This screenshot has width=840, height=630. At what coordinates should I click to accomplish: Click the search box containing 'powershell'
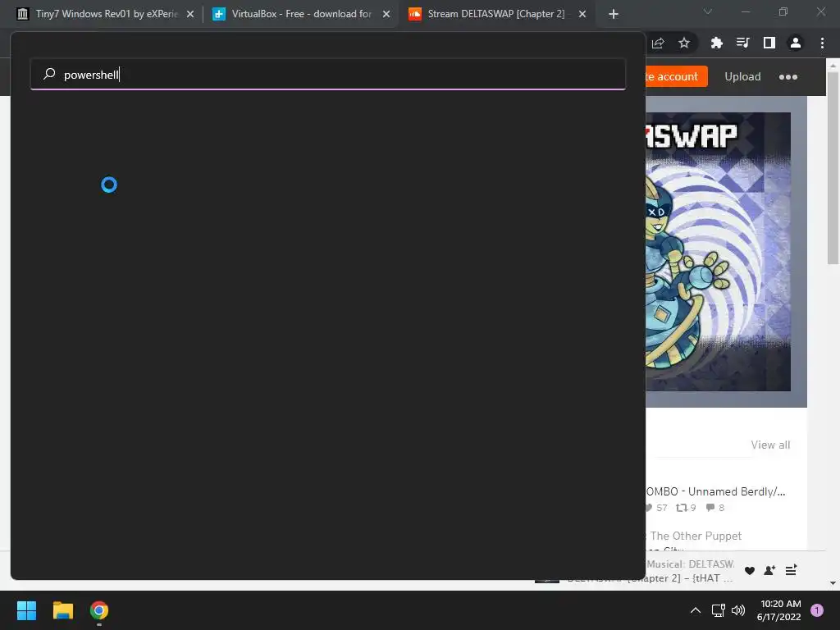328,74
